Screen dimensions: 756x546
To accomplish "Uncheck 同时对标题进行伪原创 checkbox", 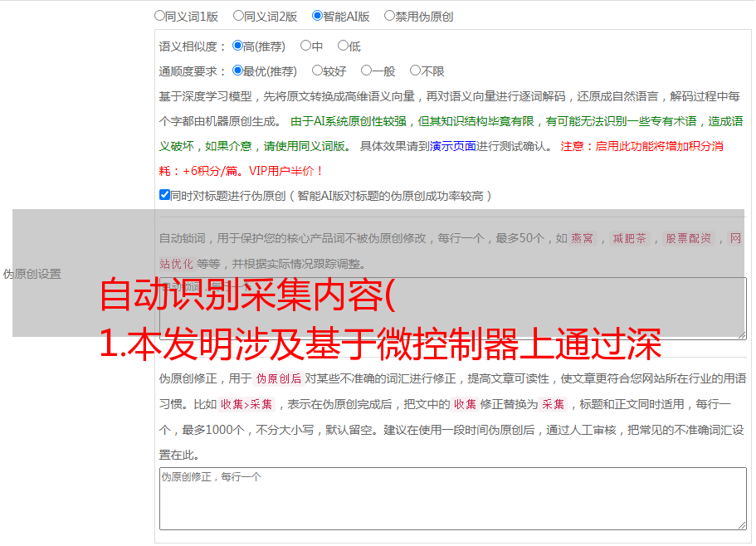I will pyautogui.click(x=164, y=196).
